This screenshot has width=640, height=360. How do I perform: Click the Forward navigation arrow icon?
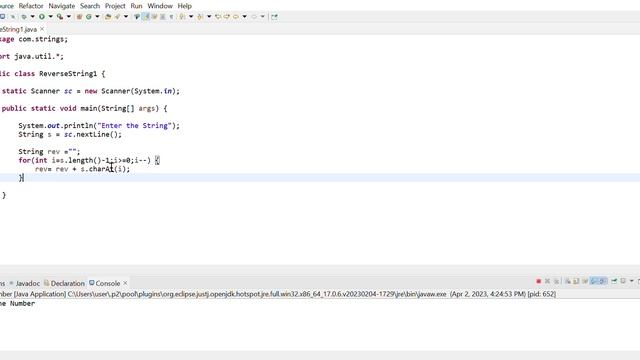[254, 17]
